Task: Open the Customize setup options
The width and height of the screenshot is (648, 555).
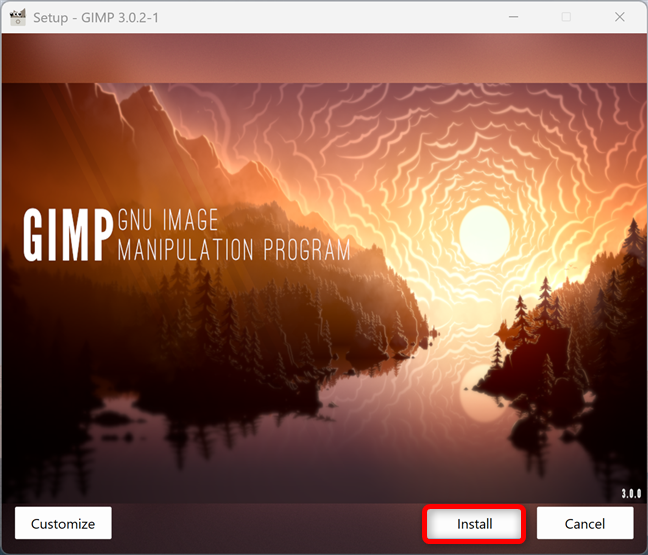Action: click(x=63, y=523)
